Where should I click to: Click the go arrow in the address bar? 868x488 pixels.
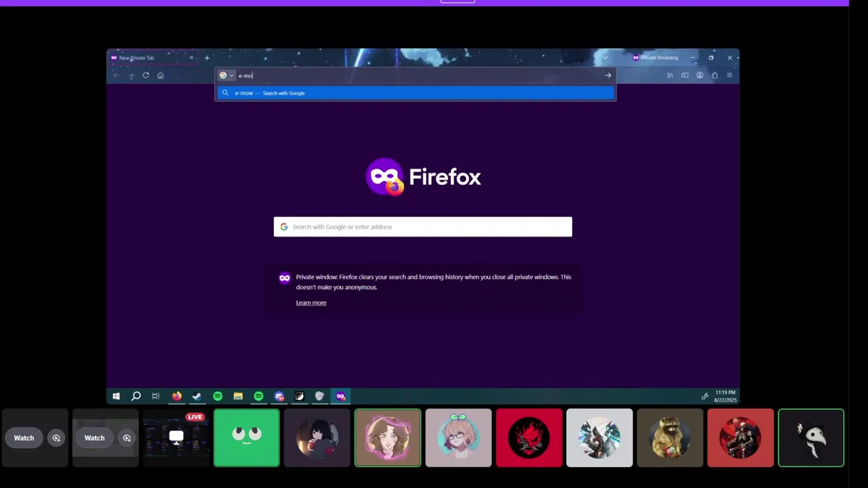click(608, 75)
